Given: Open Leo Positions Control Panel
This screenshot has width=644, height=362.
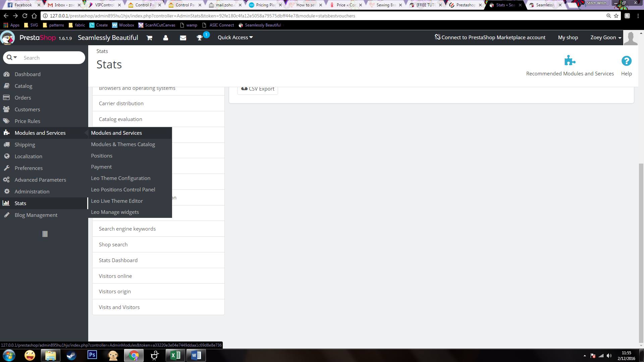Looking at the screenshot, I should (123, 190).
